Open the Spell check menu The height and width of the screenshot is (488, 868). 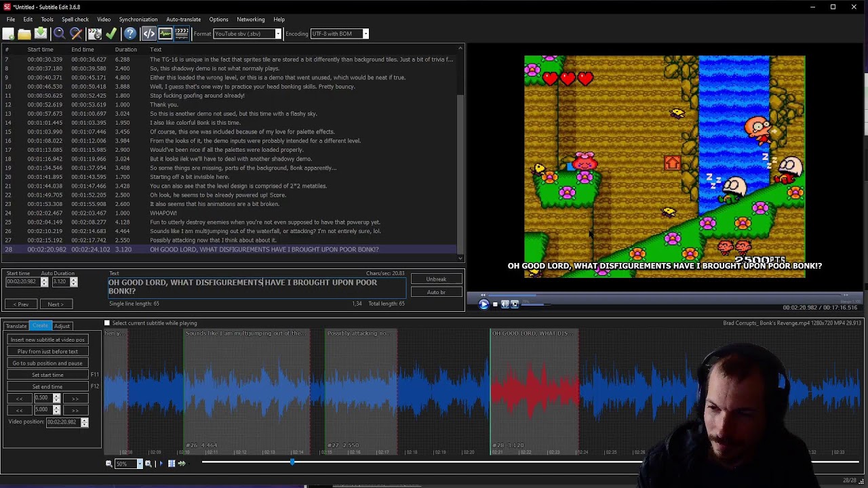[75, 20]
